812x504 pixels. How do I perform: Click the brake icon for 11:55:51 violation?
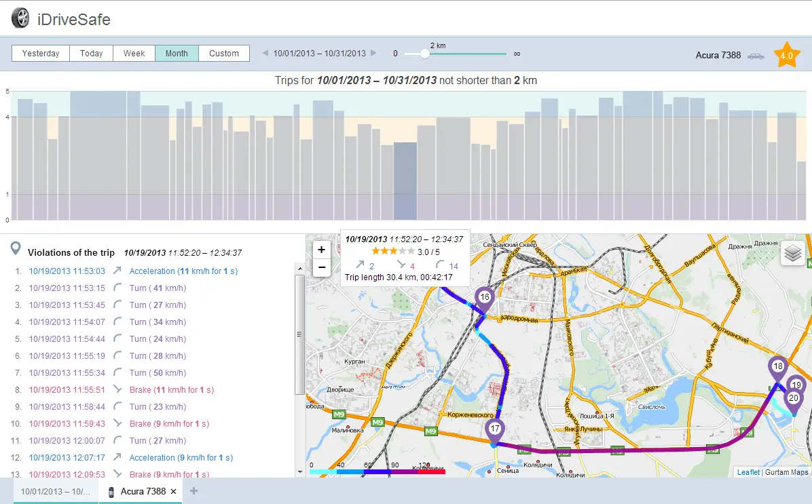tap(117, 389)
